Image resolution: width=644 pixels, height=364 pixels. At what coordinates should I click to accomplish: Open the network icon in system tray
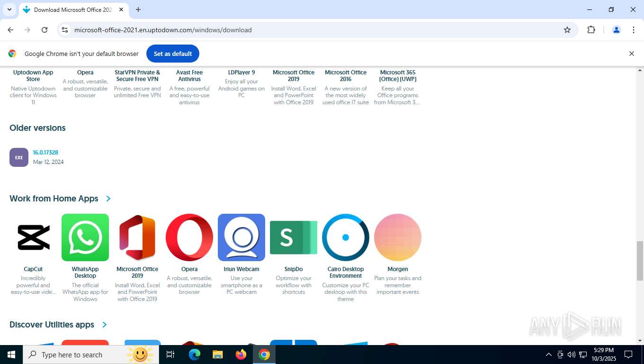pos(583,355)
